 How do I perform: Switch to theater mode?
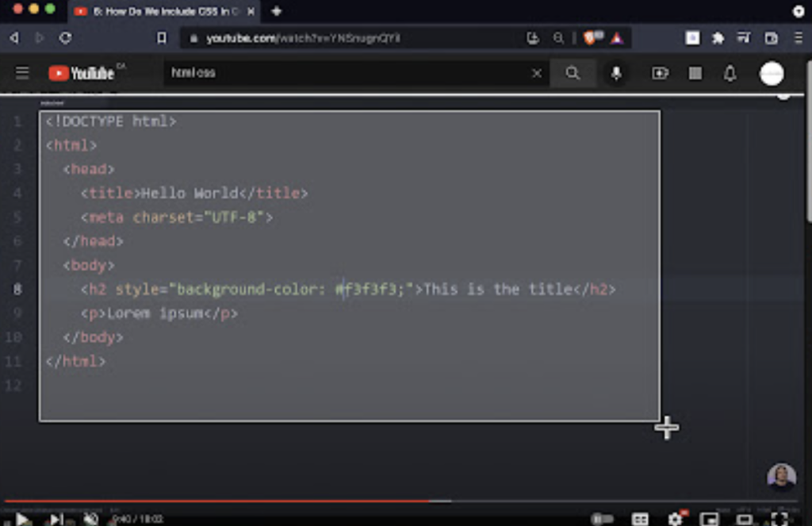pos(744,519)
